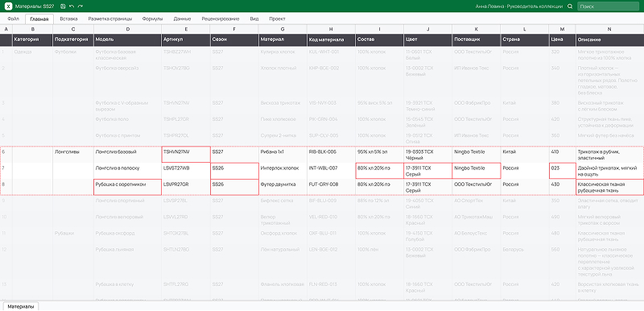Select row number 8
644x311 pixels.
click(6, 187)
